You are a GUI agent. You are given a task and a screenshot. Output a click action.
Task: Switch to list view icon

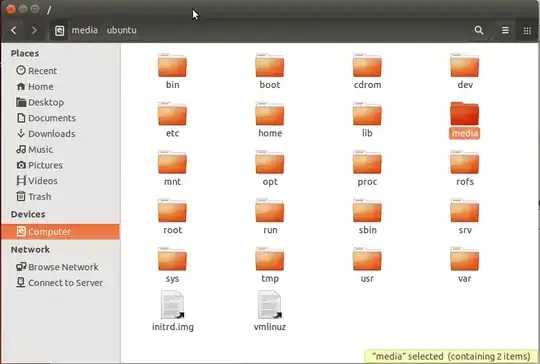pos(505,30)
